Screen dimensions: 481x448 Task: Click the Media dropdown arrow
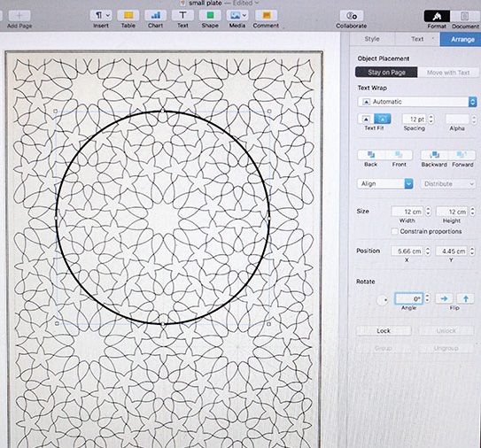pyautogui.click(x=244, y=15)
